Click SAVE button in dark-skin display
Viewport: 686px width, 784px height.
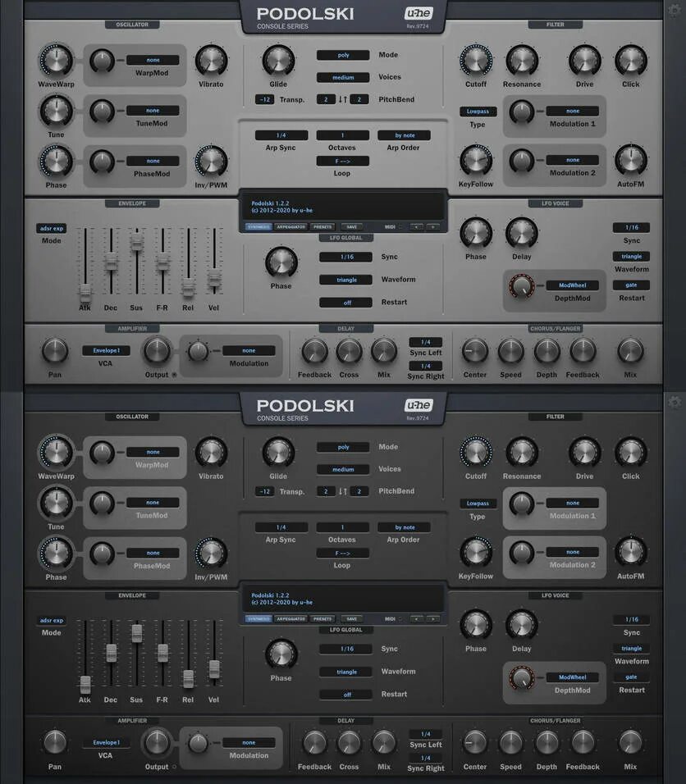click(x=352, y=619)
